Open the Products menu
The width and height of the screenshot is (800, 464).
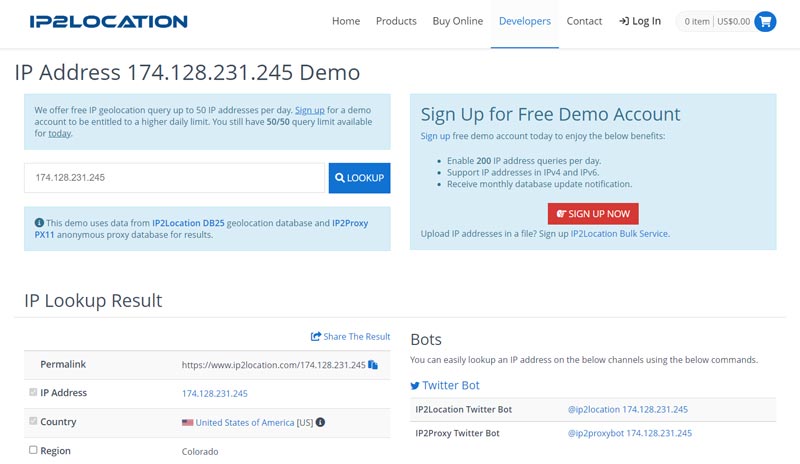(x=396, y=21)
